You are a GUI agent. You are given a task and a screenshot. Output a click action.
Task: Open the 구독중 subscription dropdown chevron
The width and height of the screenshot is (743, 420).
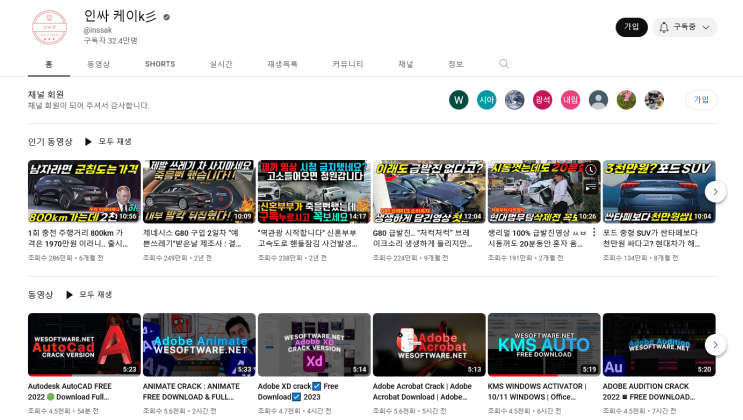[706, 27]
